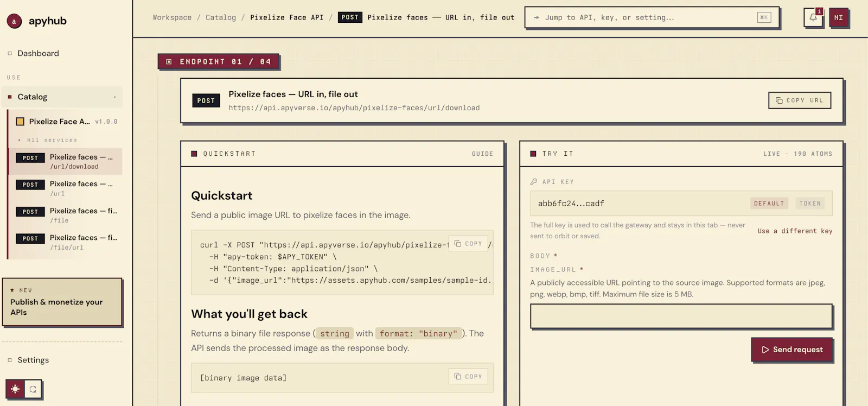Click the apyhub logo icon
The height and width of the screenshot is (406, 868).
pos(14,21)
